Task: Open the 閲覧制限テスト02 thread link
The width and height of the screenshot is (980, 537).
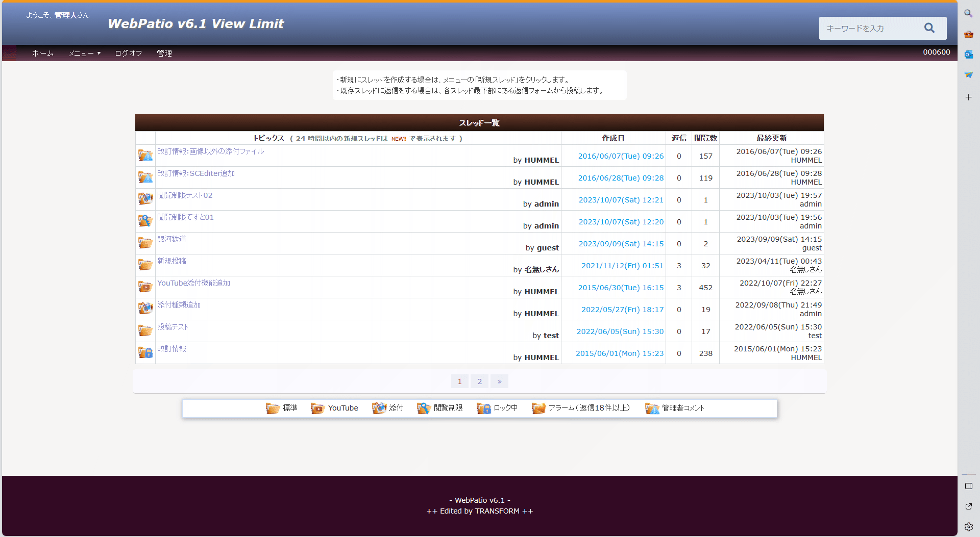Action: tap(185, 195)
